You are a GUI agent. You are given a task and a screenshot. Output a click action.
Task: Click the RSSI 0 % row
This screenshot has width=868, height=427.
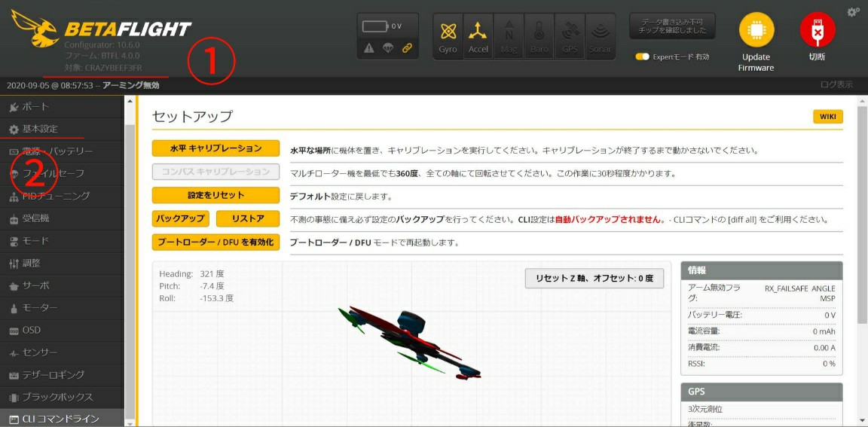click(x=762, y=364)
